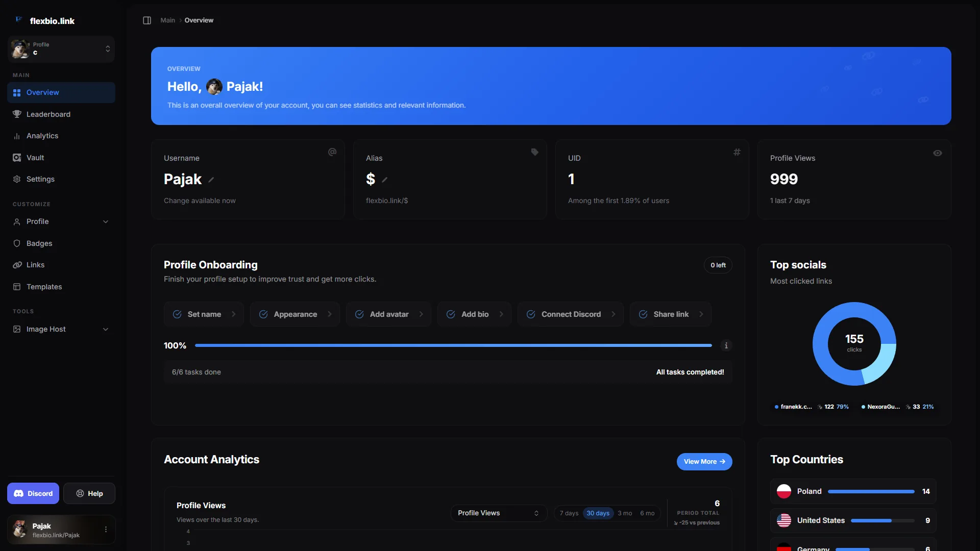The height and width of the screenshot is (551, 980).
Task: Open Vault from sidebar
Action: (x=61, y=158)
